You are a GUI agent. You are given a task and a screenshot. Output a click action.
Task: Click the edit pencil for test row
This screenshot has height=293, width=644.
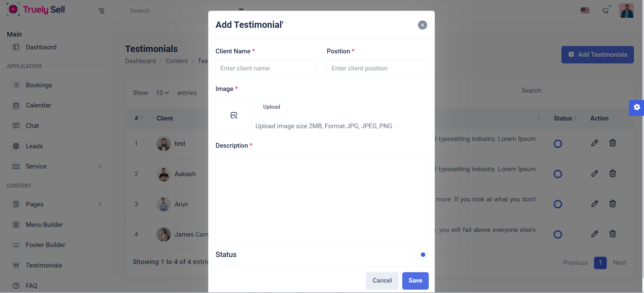click(594, 143)
